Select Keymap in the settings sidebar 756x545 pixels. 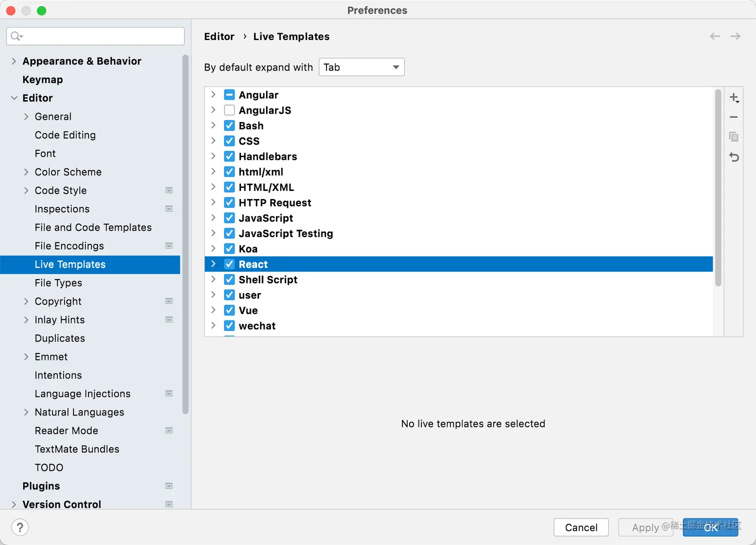pyautogui.click(x=42, y=79)
